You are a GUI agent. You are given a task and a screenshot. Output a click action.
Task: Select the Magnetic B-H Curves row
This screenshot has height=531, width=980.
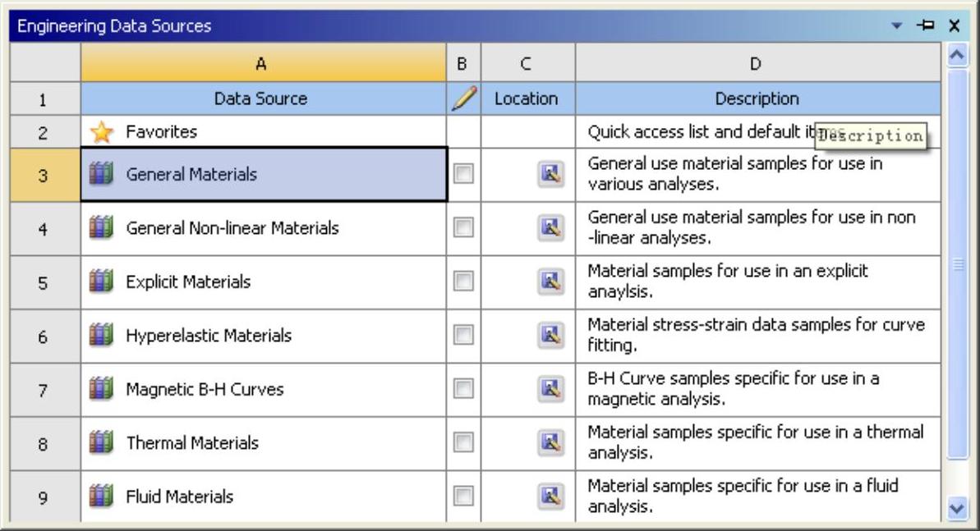pos(205,390)
